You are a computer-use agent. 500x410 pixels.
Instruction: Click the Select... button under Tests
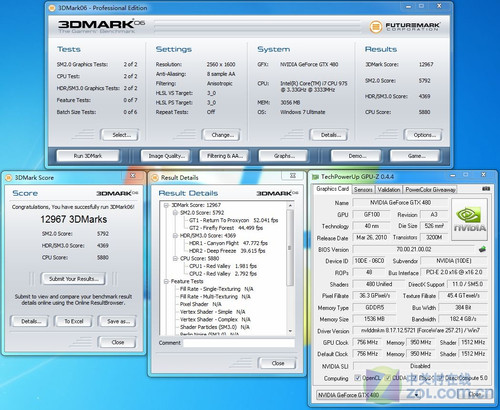[x=121, y=135]
